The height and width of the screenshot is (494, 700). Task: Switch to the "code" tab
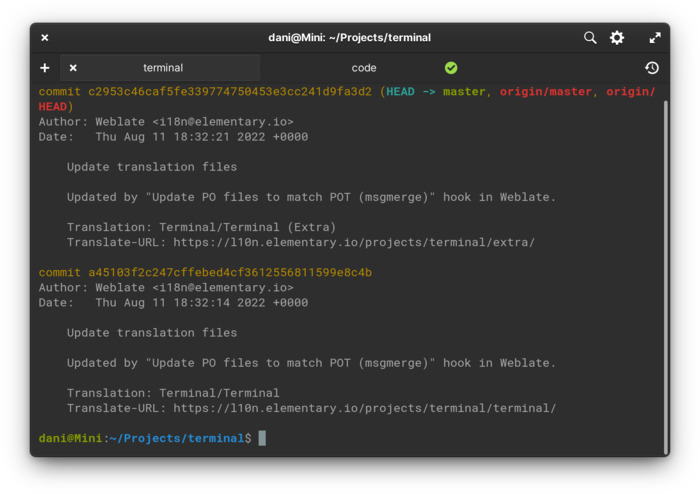(x=364, y=68)
